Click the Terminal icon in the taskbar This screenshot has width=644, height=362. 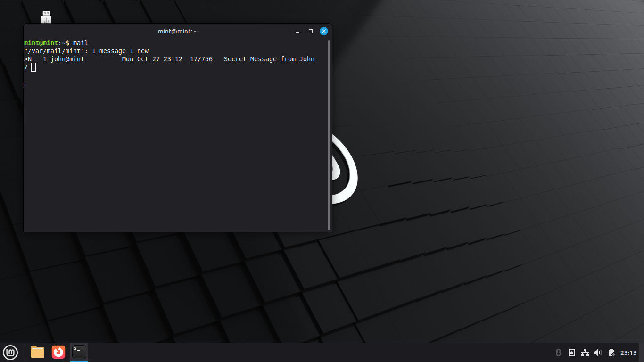(x=79, y=352)
